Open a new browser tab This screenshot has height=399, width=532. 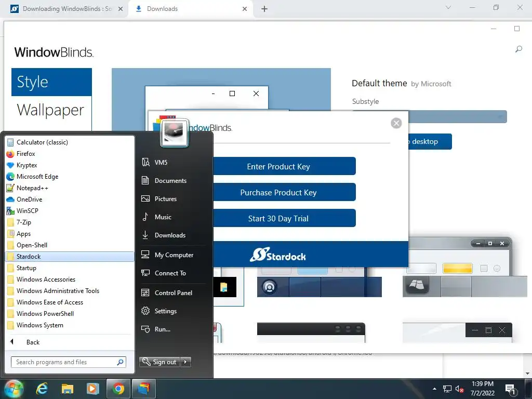(264, 9)
